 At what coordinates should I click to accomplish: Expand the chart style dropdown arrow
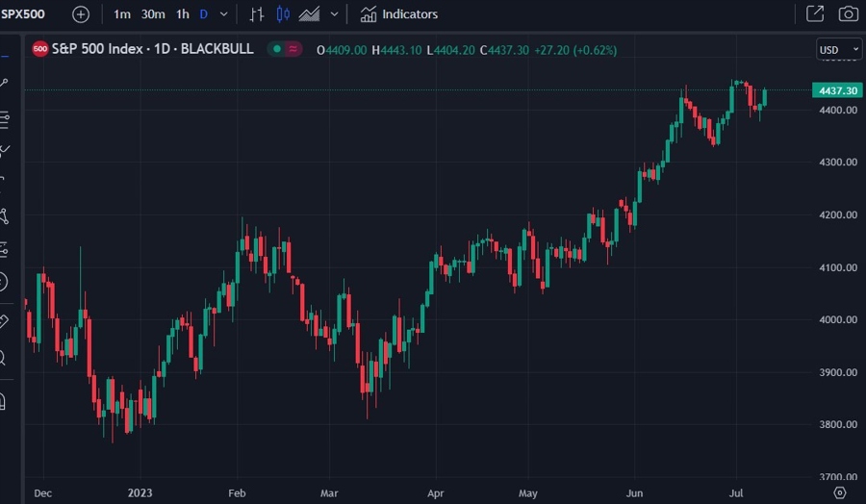(334, 14)
